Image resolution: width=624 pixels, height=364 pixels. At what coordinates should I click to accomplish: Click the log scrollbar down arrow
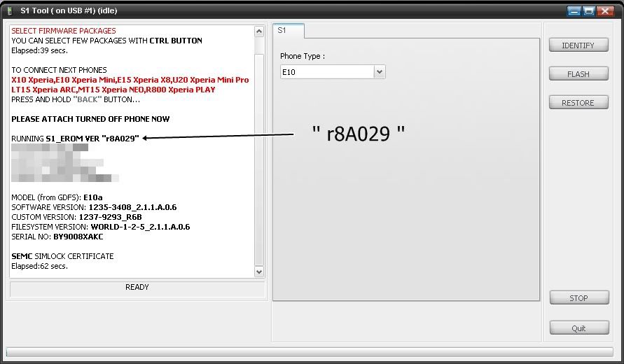259,272
